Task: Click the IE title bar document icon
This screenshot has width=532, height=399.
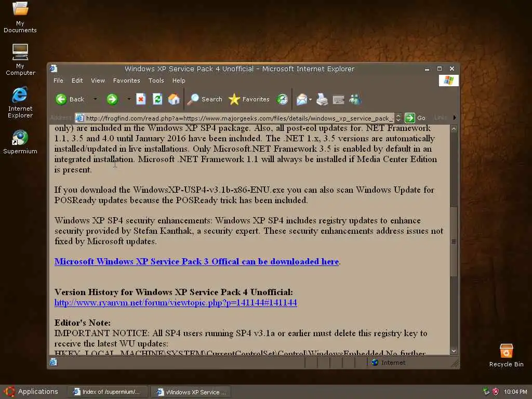Action: pyautogui.click(x=54, y=69)
